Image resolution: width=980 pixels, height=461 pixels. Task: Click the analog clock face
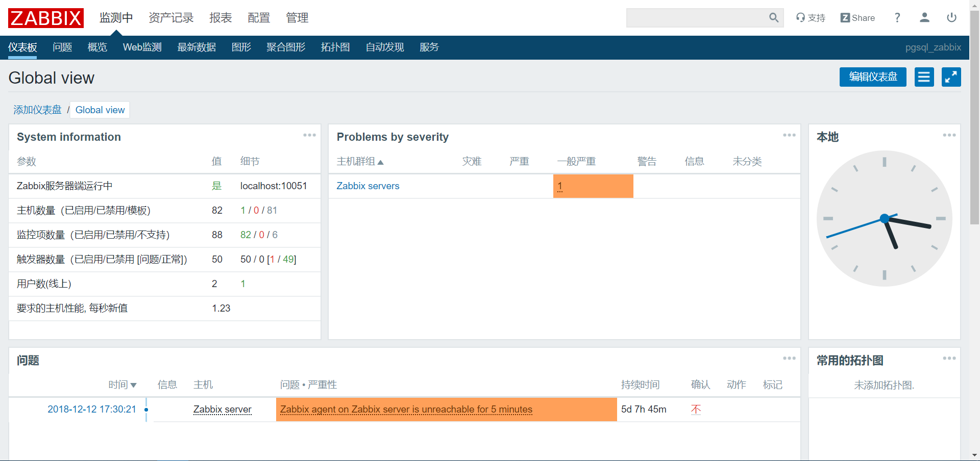885,218
